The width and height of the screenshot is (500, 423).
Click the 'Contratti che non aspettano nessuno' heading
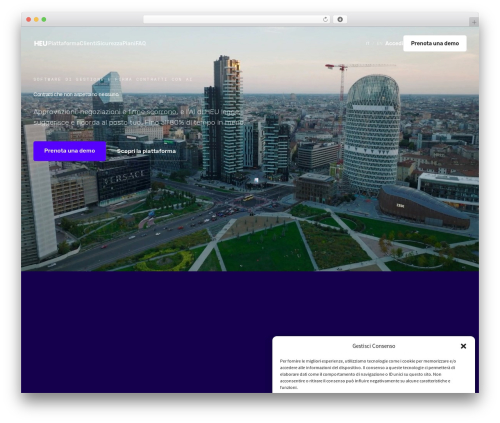coord(76,94)
